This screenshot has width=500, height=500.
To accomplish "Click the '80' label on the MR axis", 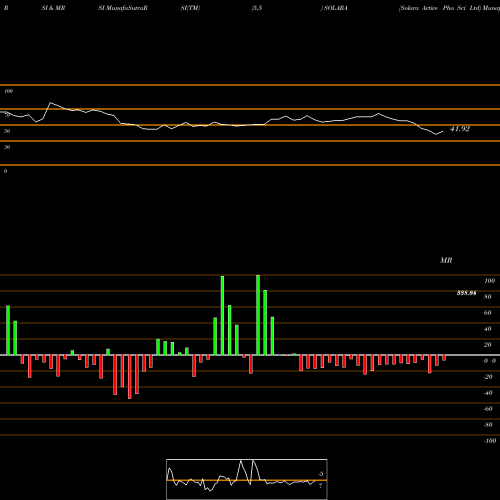I will tap(488, 297).
